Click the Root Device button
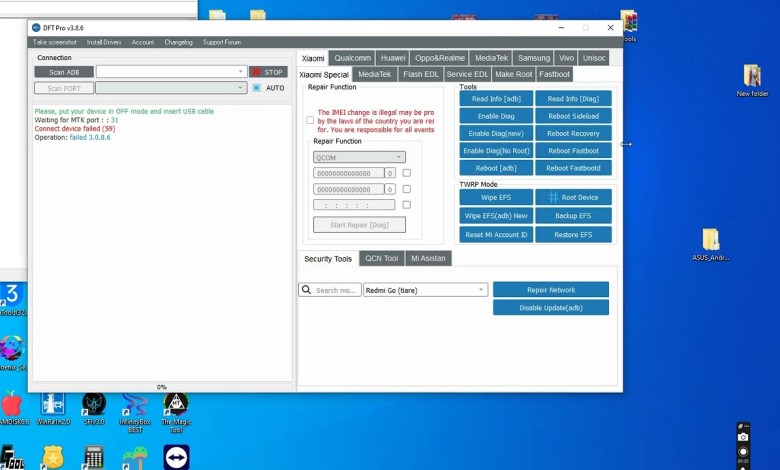 pos(573,198)
